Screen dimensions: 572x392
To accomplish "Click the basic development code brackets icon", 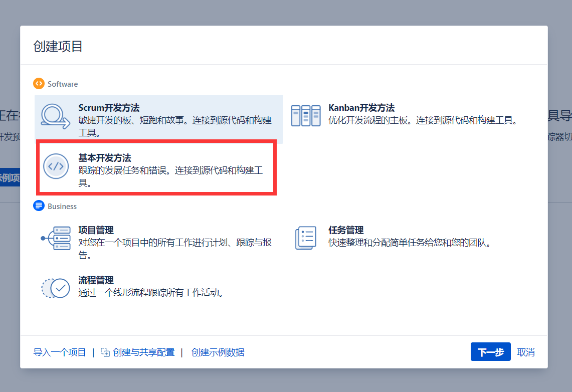I will pyautogui.click(x=56, y=166).
